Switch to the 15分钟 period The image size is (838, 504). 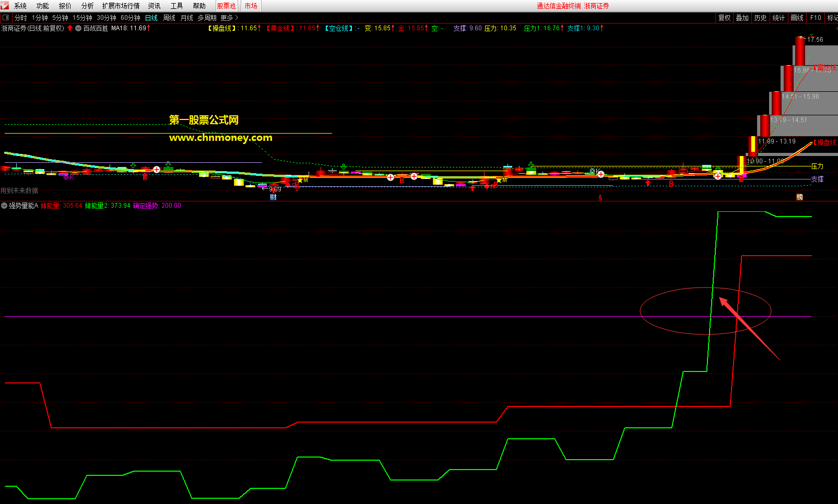click(82, 18)
